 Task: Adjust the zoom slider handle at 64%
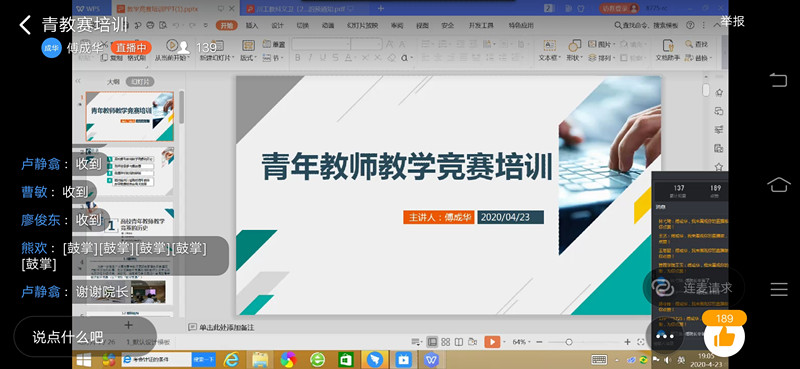(x=569, y=341)
